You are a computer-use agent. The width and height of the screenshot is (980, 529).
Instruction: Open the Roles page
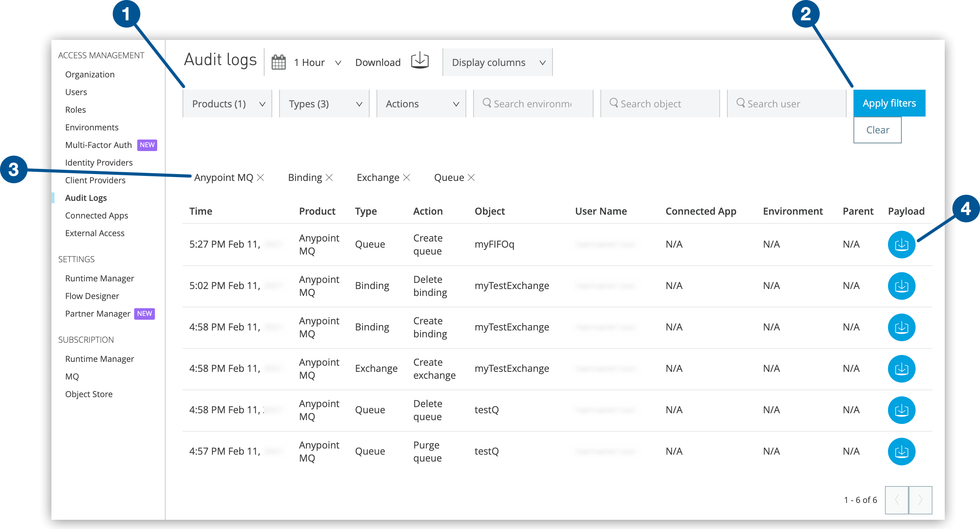click(x=76, y=110)
